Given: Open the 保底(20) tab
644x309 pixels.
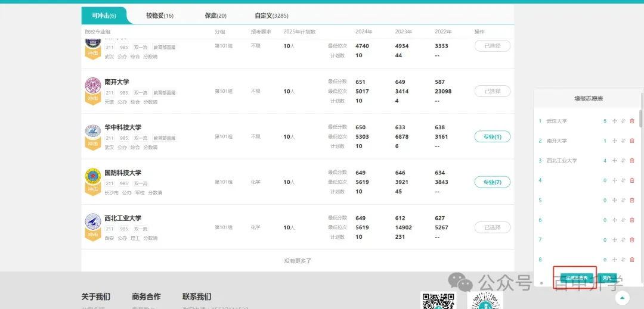Looking at the screenshot, I should [216, 15].
